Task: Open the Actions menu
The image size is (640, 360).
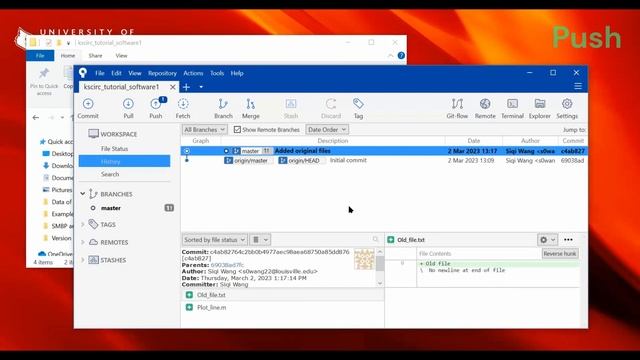Action: click(193, 73)
